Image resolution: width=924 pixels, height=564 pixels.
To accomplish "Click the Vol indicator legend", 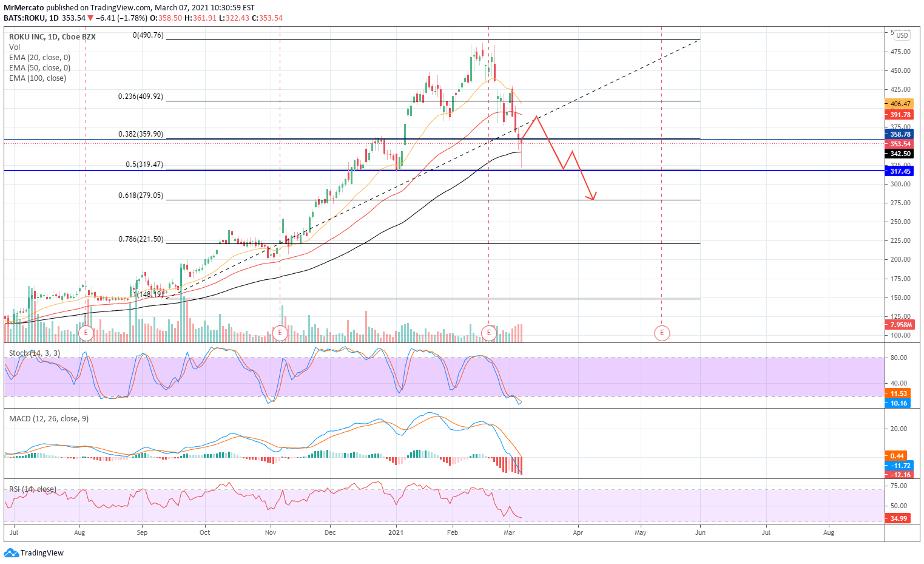I will click(x=15, y=47).
